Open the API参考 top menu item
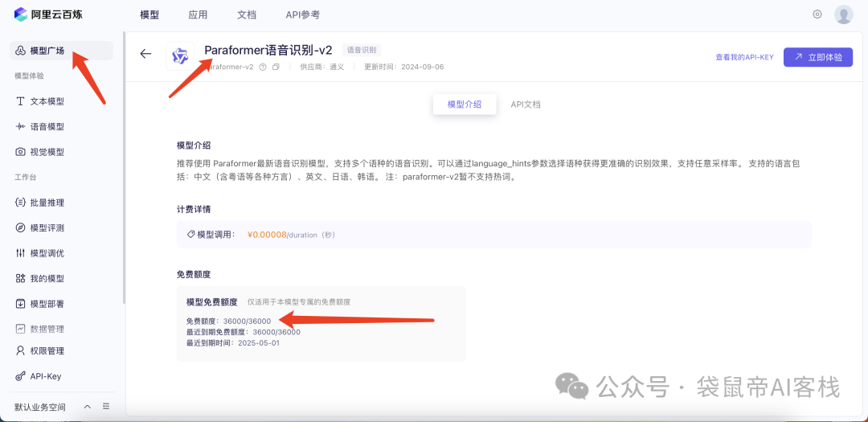The image size is (868, 422). 302,14
